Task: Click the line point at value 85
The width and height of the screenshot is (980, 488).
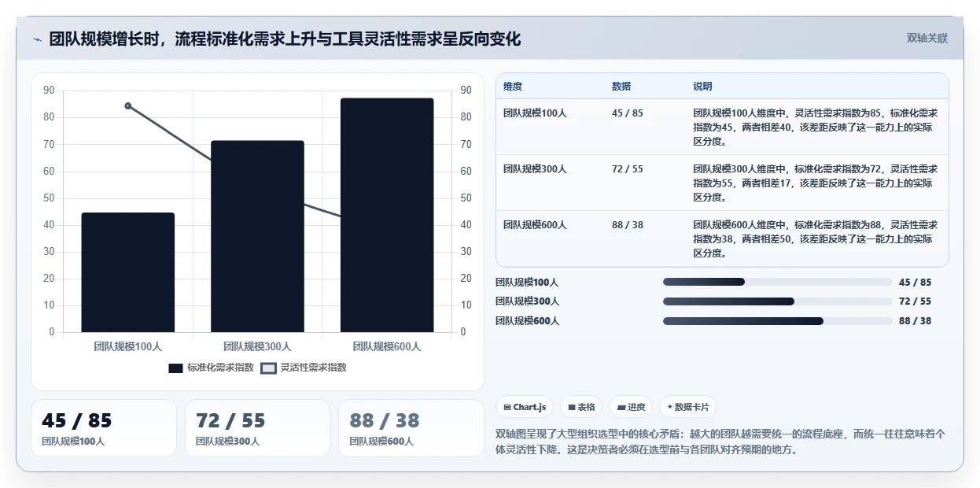Action: pyautogui.click(x=128, y=105)
